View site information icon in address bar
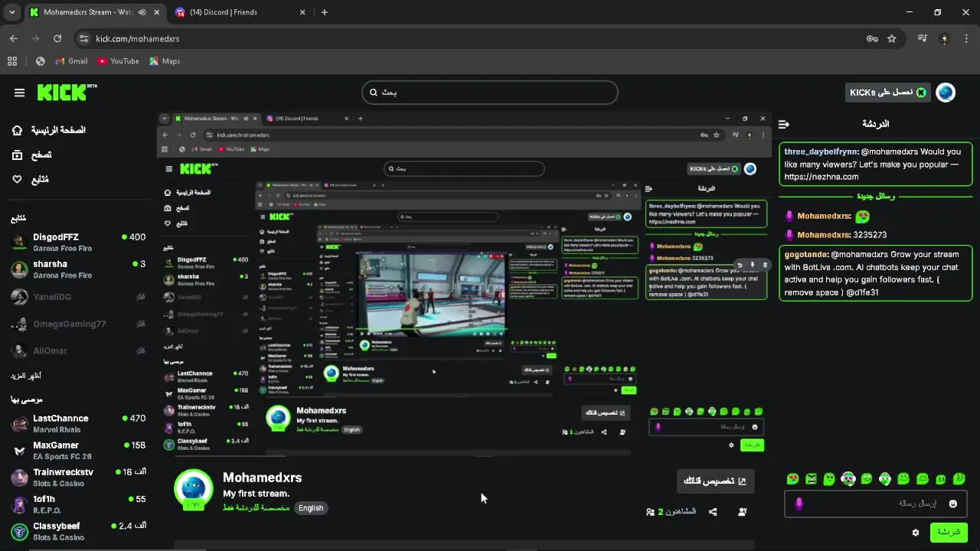Image resolution: width=980 pixels, height=551 pixels. pos(84,38)
